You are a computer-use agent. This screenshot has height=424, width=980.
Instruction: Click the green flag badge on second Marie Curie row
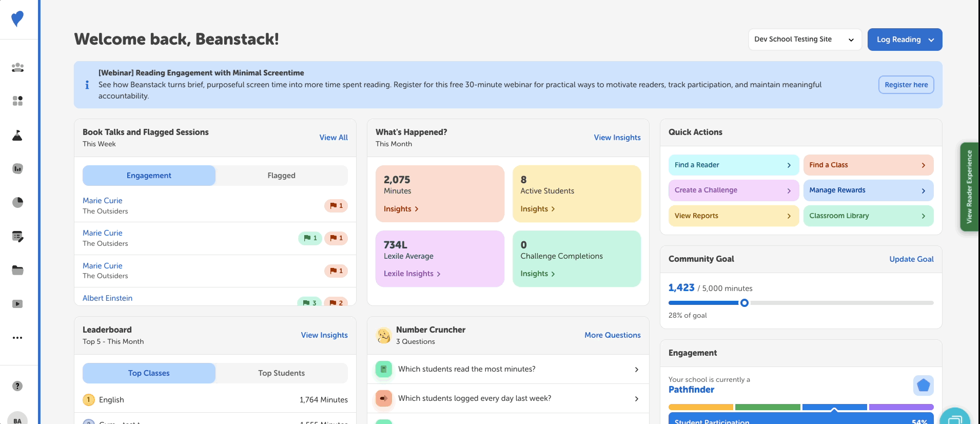click(310, 238)
